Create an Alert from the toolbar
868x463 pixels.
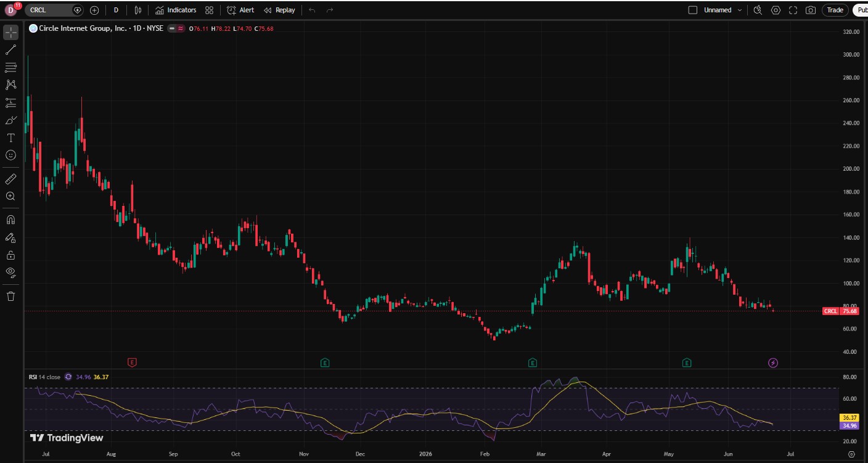click(240, 10)
